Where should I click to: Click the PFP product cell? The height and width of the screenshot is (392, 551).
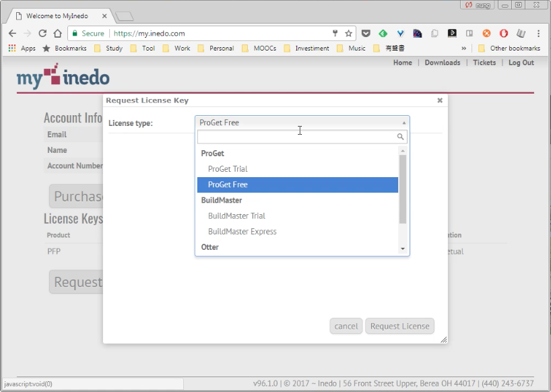coord(54,251)
